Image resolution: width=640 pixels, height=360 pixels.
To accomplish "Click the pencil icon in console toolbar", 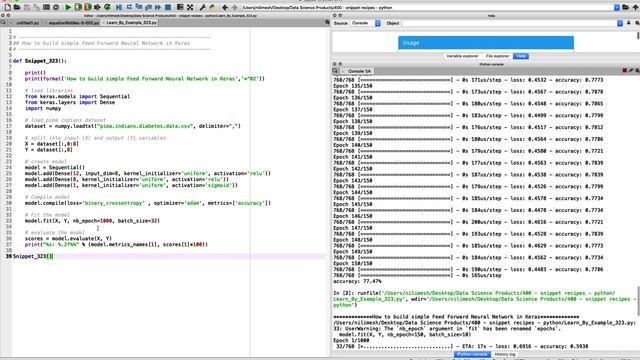I will pos(631,71).
